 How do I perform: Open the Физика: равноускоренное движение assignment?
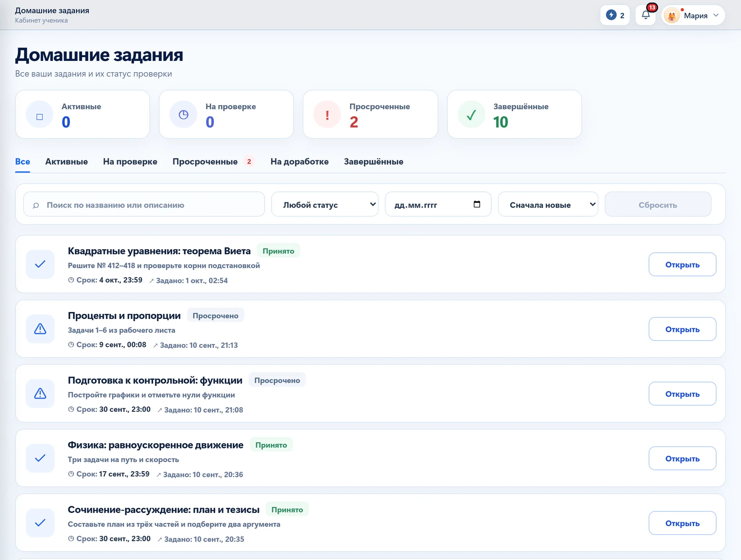point(682,458)
